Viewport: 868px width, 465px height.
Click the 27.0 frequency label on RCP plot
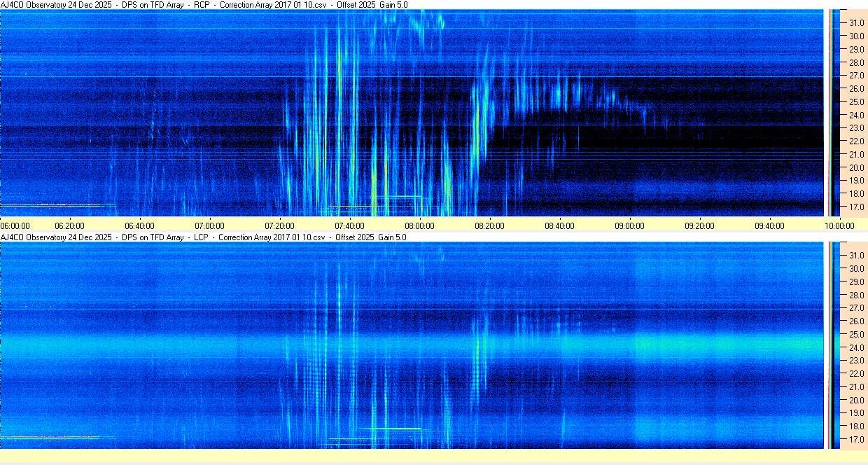pyautogui.click(x=857, y=76)
